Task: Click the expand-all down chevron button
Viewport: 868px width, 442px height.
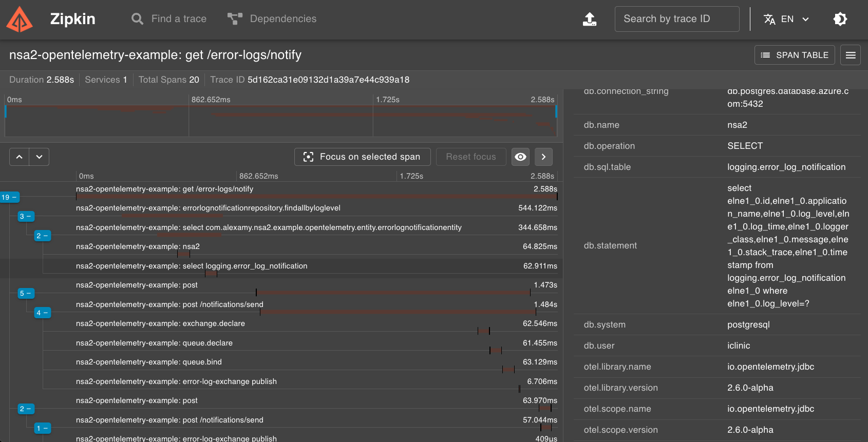Action: (39, 157)
